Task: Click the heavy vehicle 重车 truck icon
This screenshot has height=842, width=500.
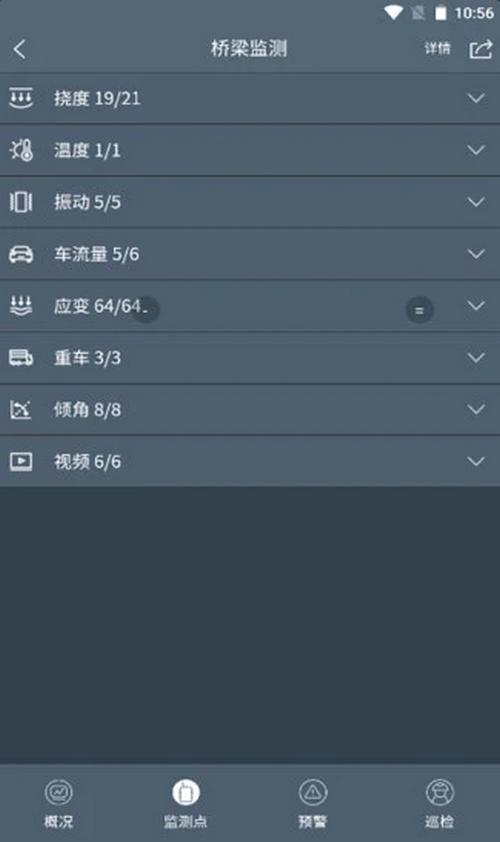Action: click(21, 358)
